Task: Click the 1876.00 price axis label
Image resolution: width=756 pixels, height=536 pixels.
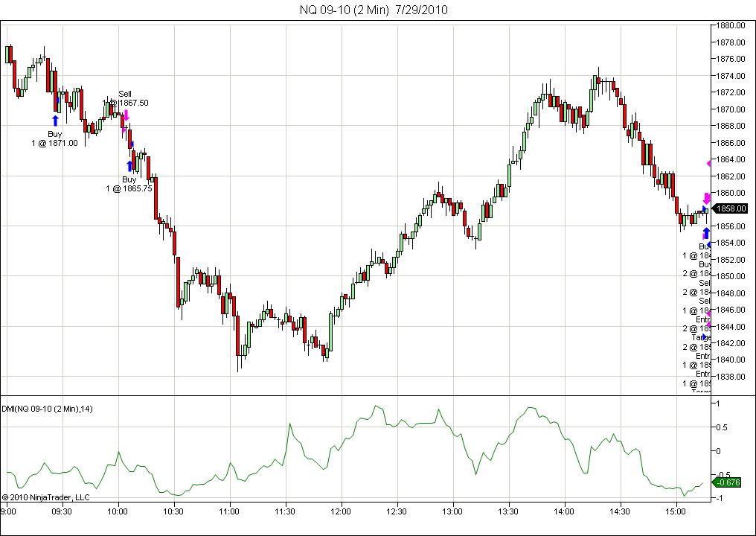Action: tap(731, 59)
